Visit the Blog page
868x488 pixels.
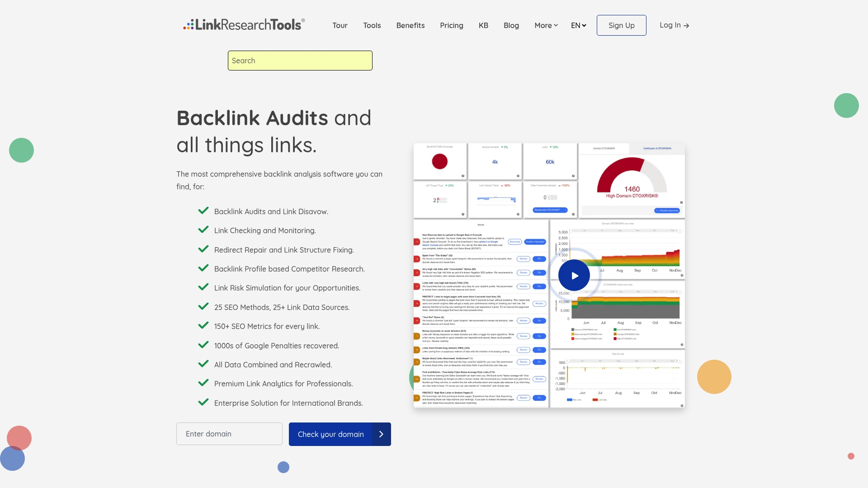coord(511,25)
